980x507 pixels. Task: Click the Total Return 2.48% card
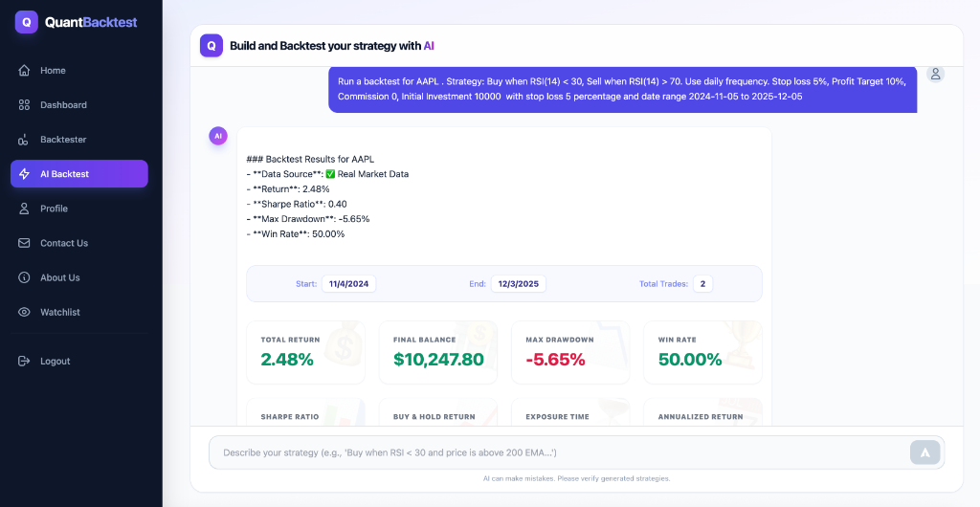pyautogui.click(x=305, y=352)
